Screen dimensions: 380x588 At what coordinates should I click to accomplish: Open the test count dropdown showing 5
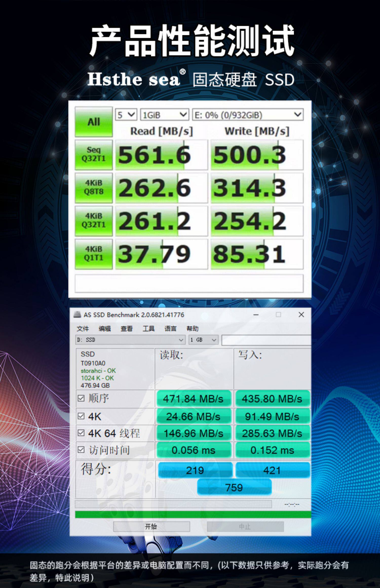[x=126, y=115]
